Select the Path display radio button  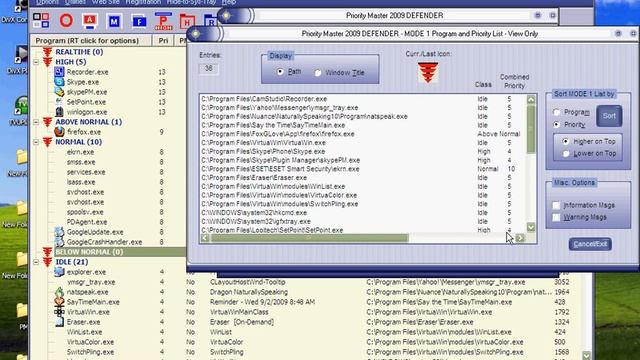point(280,71)
